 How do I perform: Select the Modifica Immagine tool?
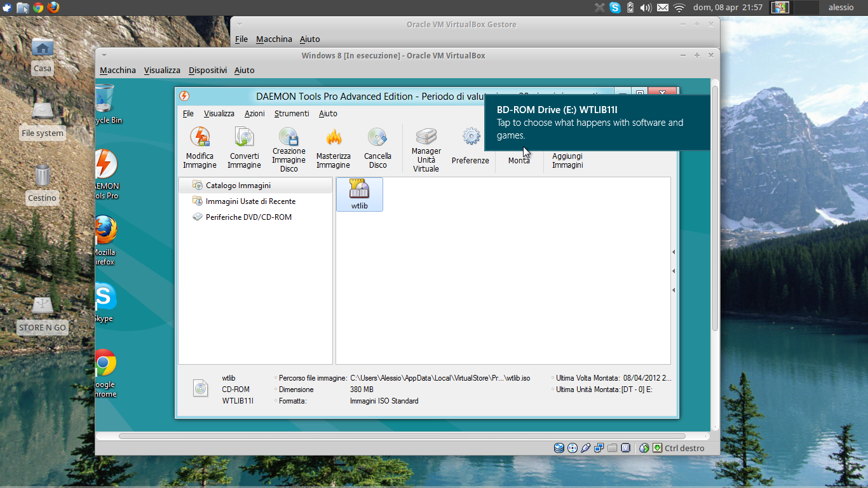tap(200, 147)
